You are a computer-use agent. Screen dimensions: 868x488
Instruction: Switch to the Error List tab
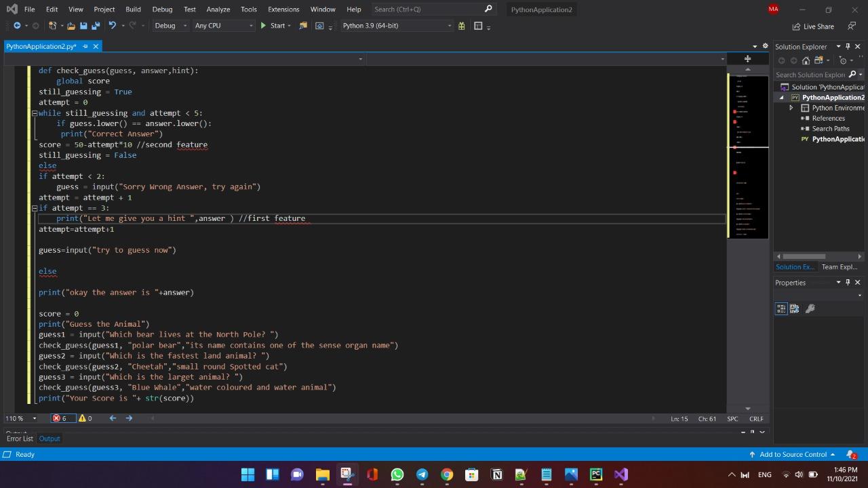tap(20, 439)
